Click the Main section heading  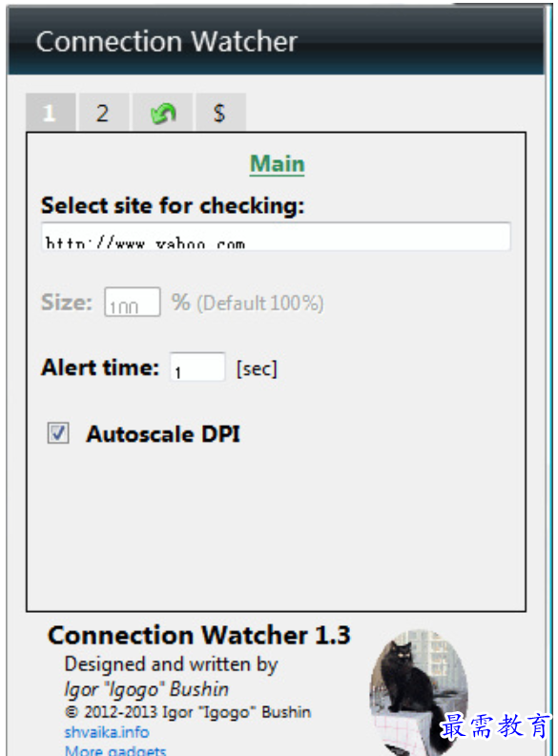tap(277, 164)
